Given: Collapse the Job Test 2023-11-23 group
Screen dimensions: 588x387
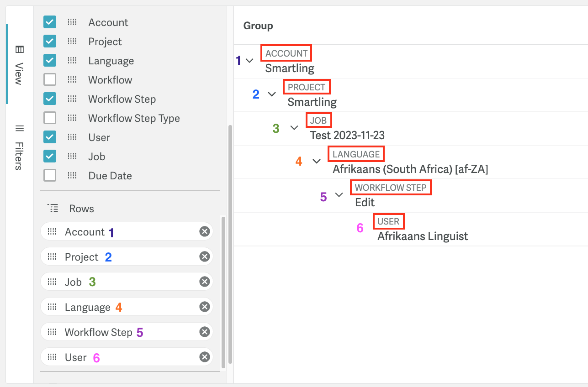Looking at the screenshot, I should pos(294,127).
